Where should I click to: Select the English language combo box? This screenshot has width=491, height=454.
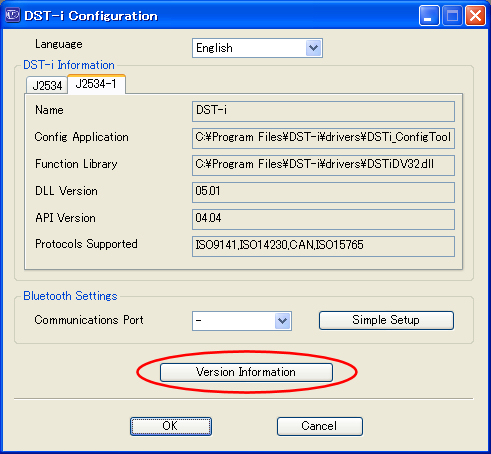(x=257, y=48)
